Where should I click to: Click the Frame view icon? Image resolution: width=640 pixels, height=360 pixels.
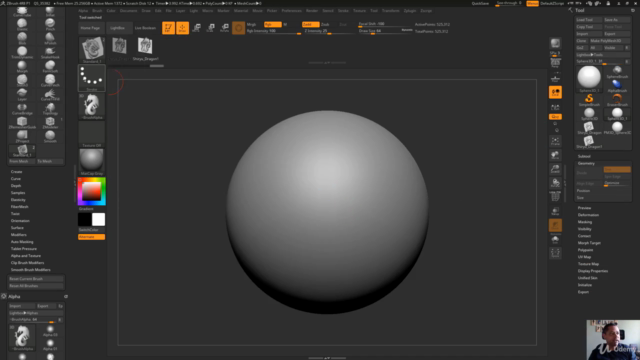[555, 141]
